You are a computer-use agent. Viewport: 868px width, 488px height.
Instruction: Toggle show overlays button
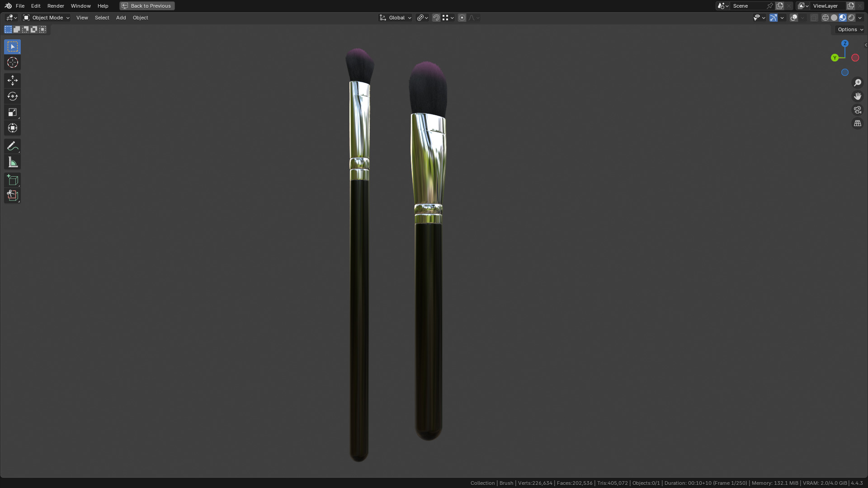pyautogui.click(x=794, y=18)
